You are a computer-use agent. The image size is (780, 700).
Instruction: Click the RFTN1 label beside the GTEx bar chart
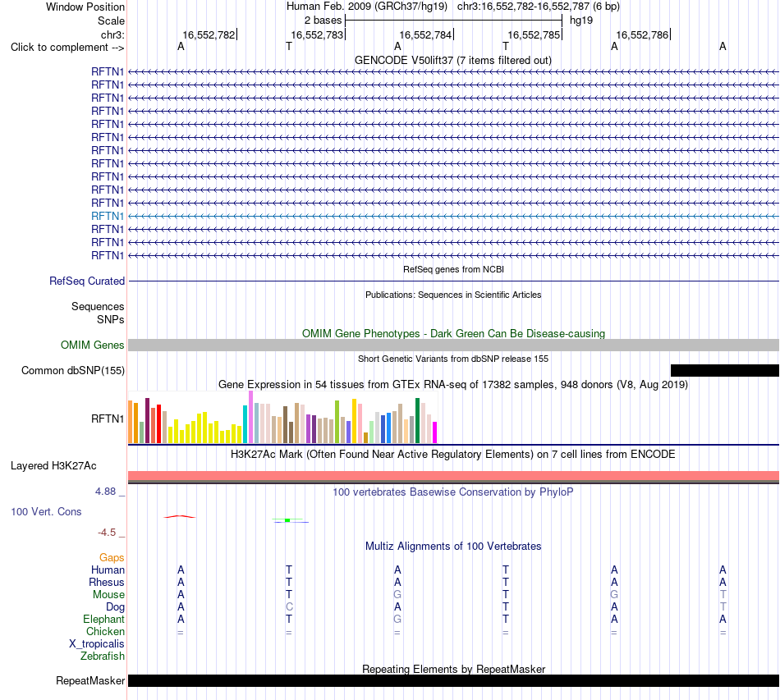point(108,419)
